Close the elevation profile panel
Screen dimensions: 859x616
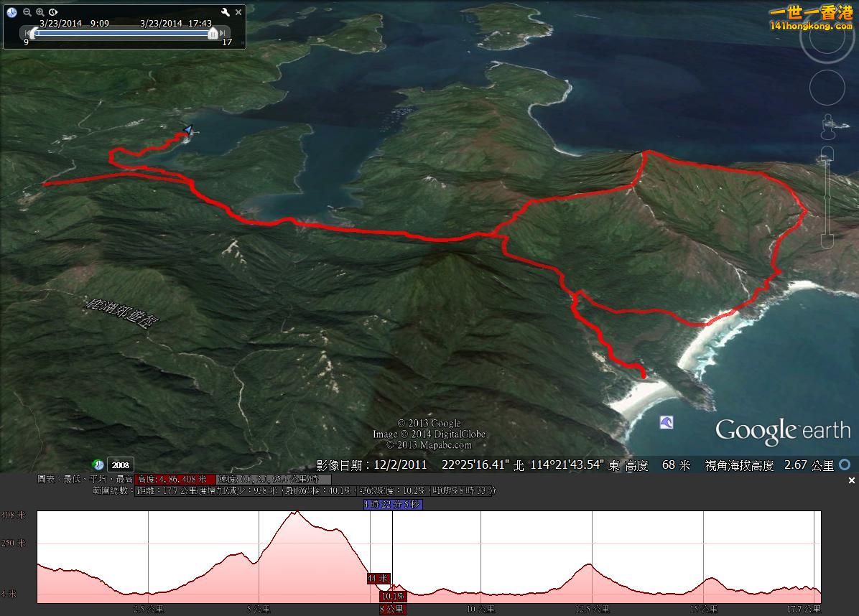point(852,480)
